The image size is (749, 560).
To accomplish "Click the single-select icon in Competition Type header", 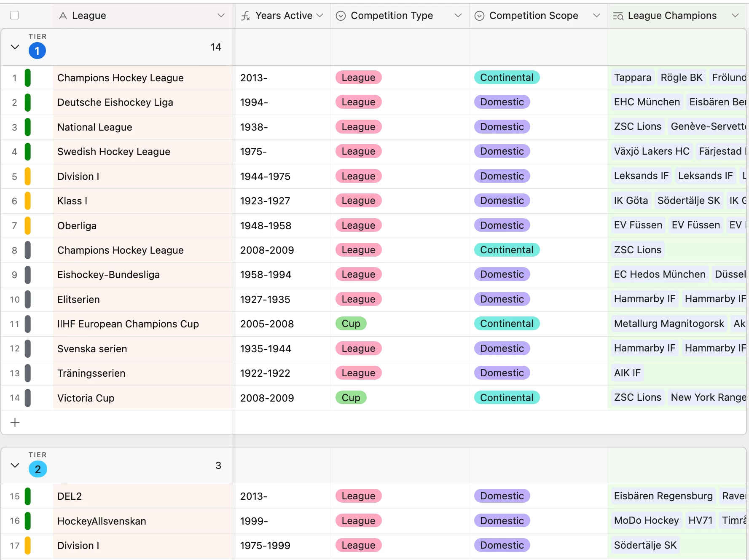I will pos(341,16).
